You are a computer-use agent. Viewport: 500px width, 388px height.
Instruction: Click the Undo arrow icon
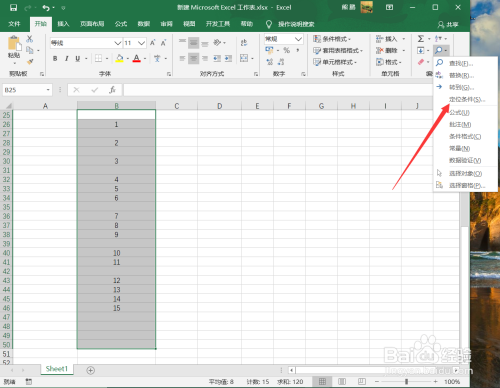coord(46,7)
